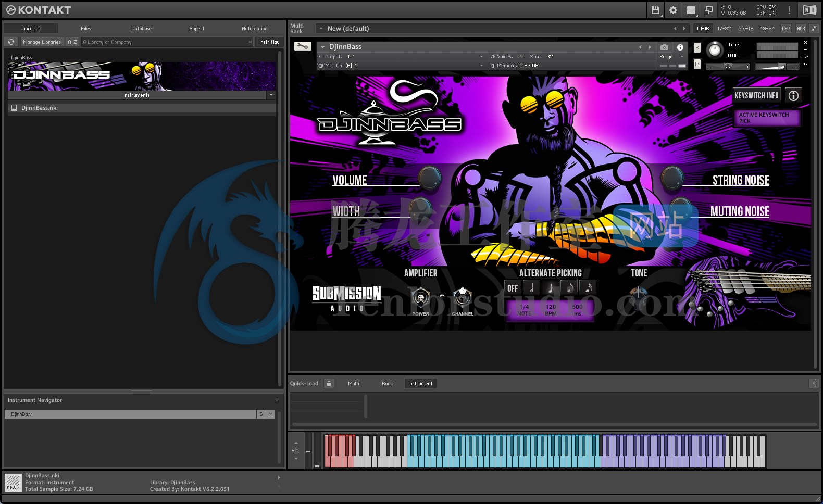This screenshot has width=823, height=504.
Task: Open the KEYSWITCH INFO circle icon
Action: tap(793, 95)
